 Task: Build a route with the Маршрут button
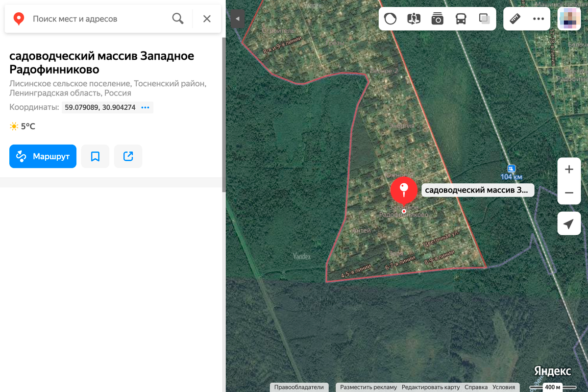[x=43, y=156]
